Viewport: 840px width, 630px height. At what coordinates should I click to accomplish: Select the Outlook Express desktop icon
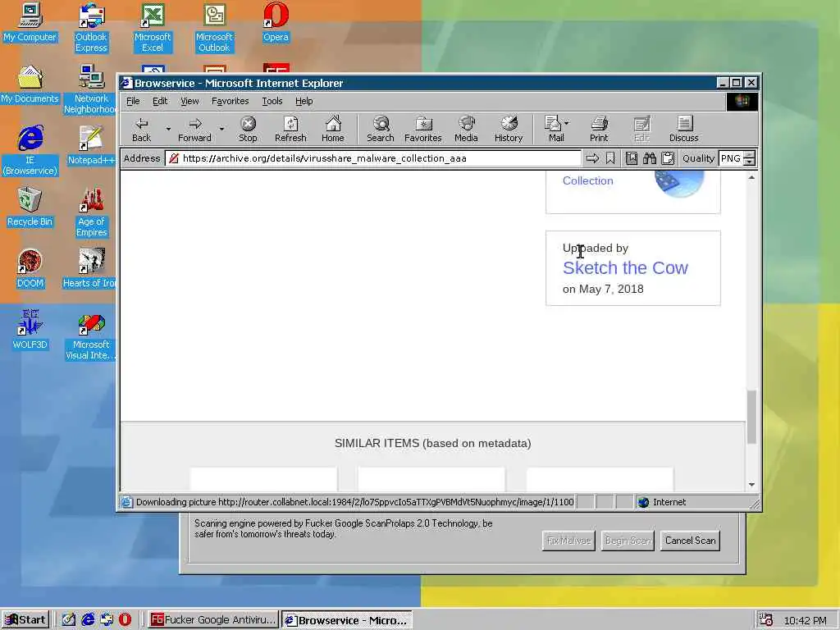tap(91, 28)
